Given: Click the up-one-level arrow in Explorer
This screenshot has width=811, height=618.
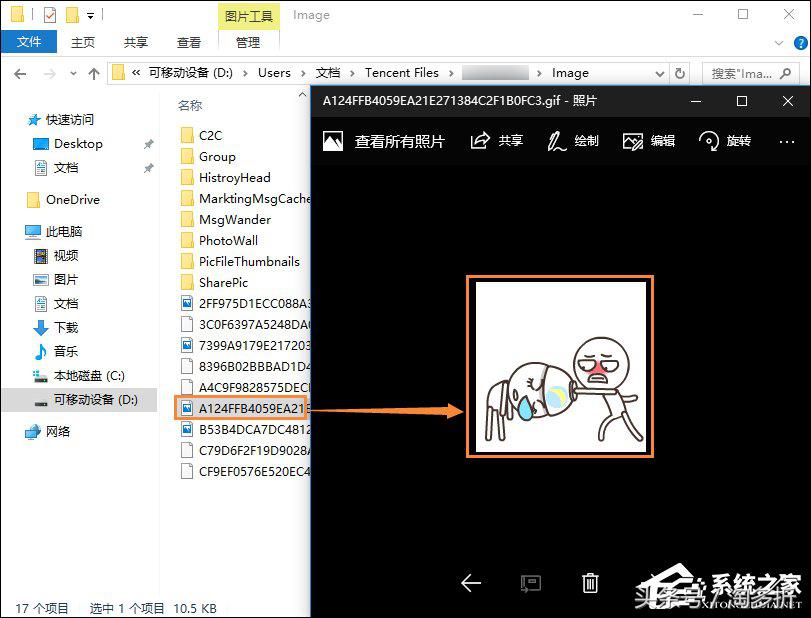Looking at the screenshot, I should (93, 72).
